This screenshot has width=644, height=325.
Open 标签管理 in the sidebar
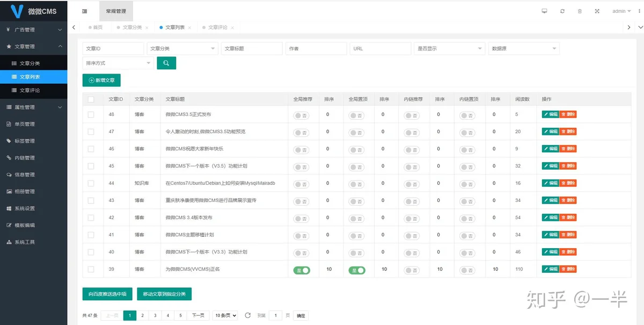pyautogui.click(x=33, y=141)
